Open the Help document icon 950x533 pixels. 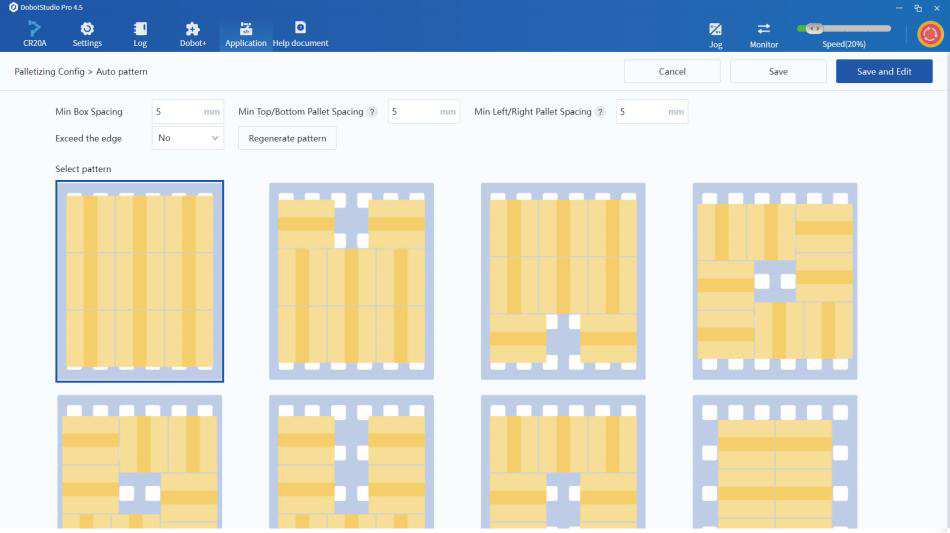tap(299, 29)
